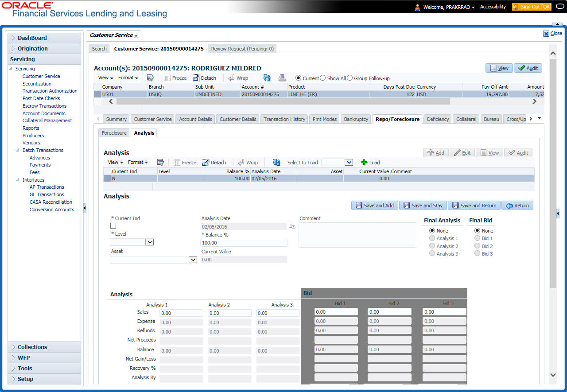Image resolution: width=567 pixels, height=392 pixels.
Task: Click the Balance % input field
Action: 244,243
